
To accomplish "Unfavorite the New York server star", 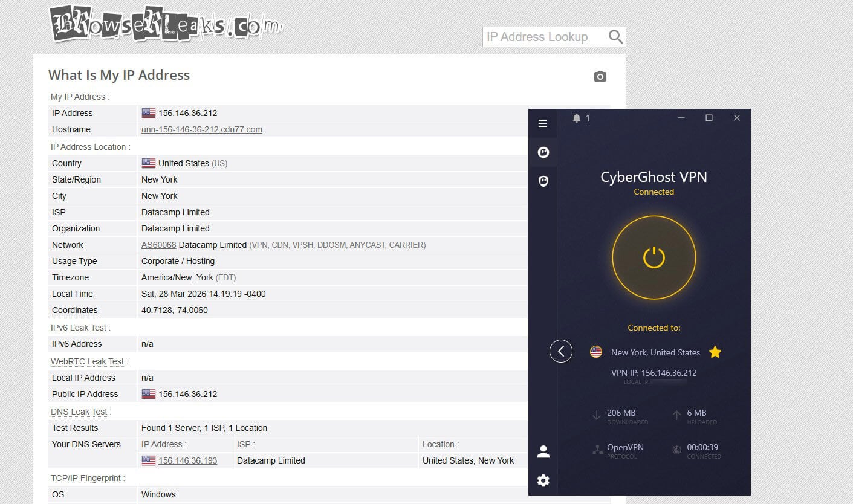I will tap(715, 351).
